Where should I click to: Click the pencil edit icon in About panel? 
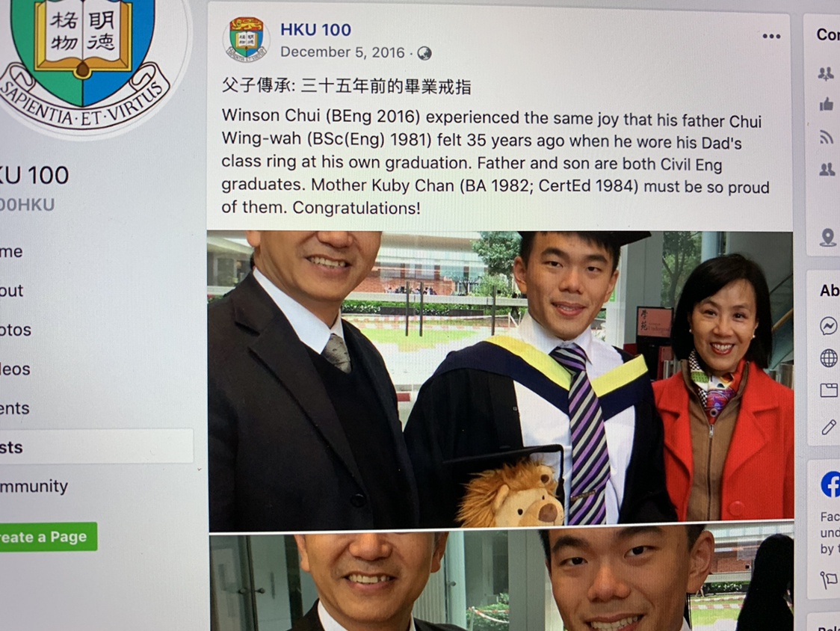[x=829, y=427]
